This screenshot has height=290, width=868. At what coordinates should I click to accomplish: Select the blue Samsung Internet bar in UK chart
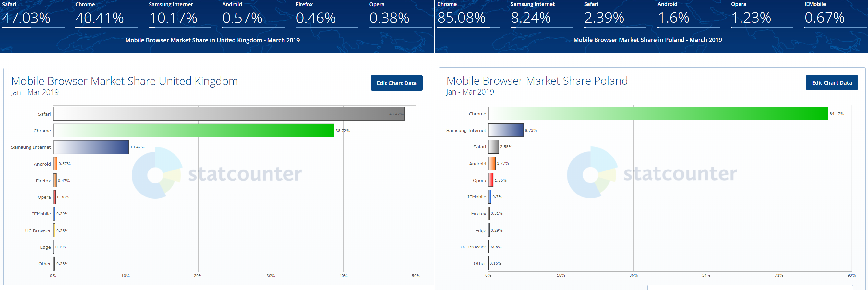pos(91,147)
